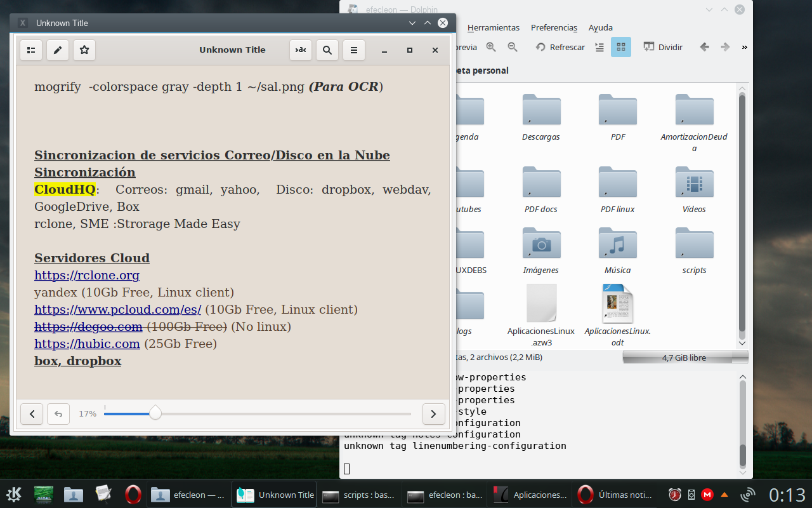Click Dolphin's 4,7 GiB libre space bar

684,358
